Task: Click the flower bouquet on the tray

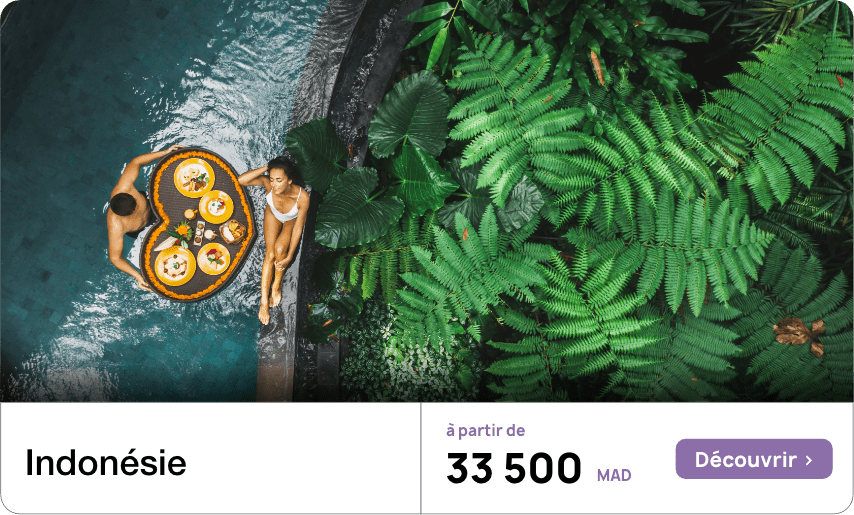Action: 180,234
